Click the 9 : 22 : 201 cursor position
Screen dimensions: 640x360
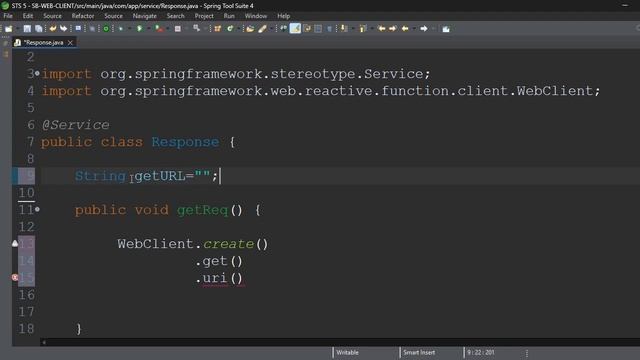pyautogui.click(x=481, y=352)
